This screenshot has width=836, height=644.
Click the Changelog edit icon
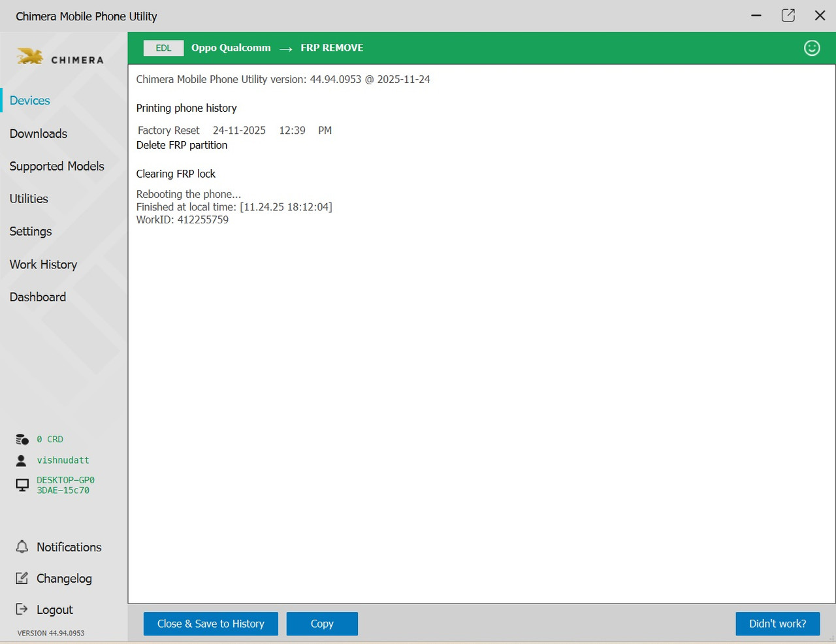22,578
